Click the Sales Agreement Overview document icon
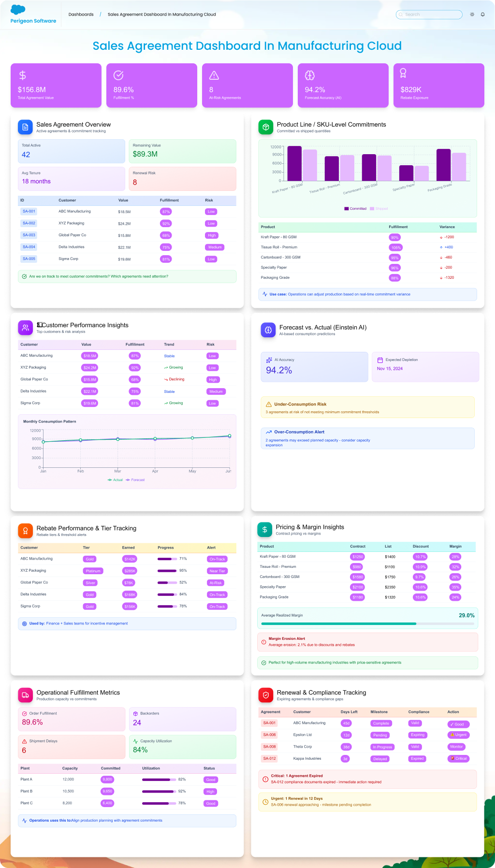 point(25,127)
